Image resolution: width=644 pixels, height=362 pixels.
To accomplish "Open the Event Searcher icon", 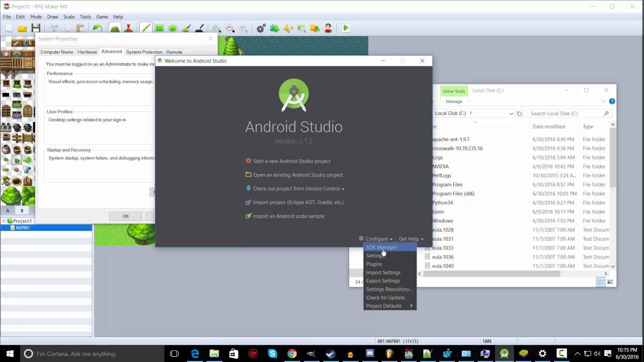I will [301, 28].
